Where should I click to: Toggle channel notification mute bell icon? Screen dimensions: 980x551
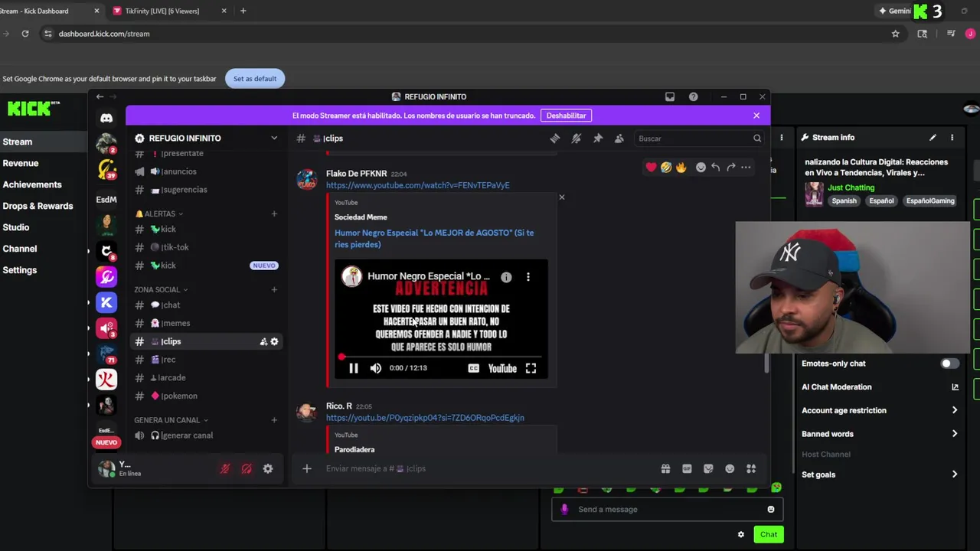(577, 139)
